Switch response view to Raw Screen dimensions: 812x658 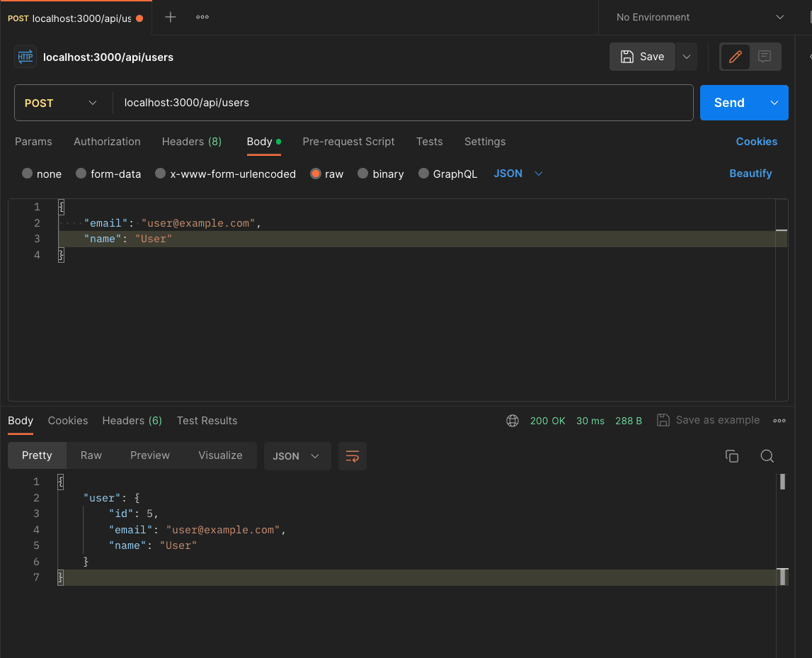pos(91,455)
